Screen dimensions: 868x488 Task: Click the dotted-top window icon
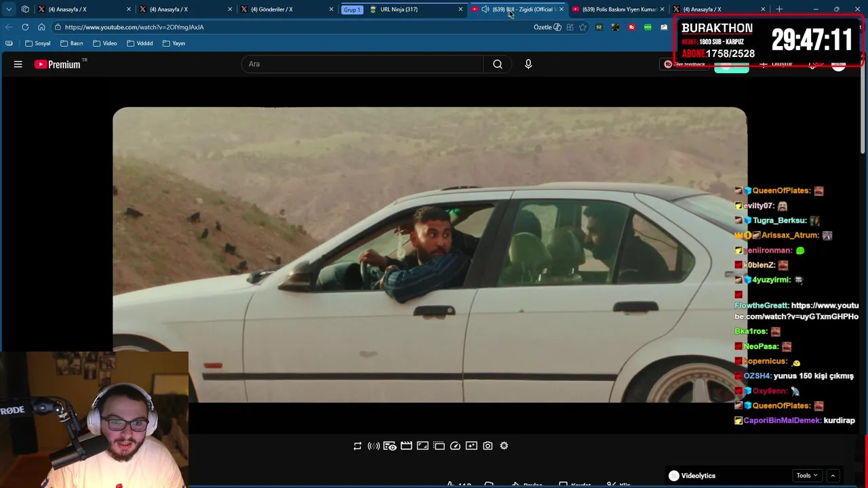point(439,446)
